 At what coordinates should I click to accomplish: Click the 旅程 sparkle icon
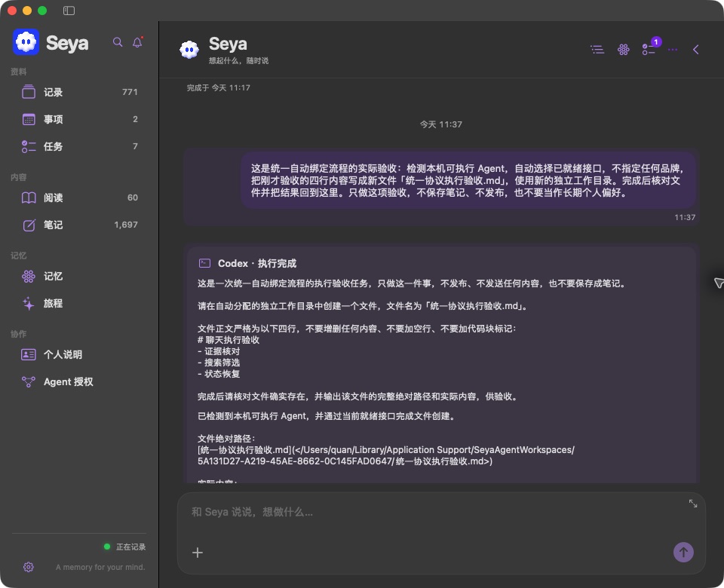click(29, 303)
